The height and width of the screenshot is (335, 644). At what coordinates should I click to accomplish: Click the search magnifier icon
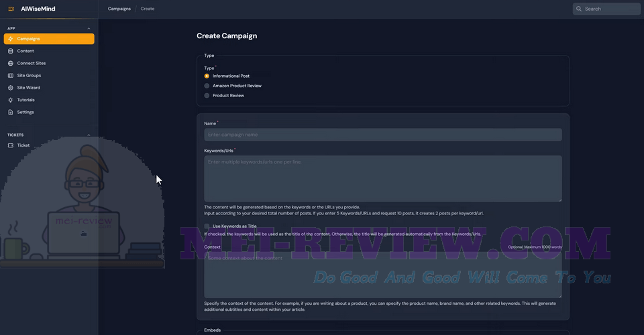(579, 9)
